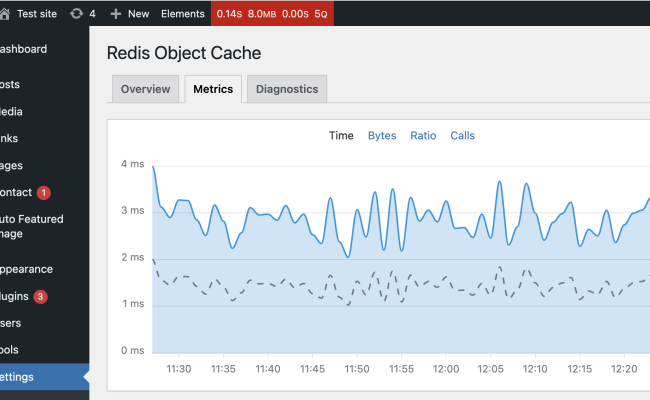Open Settings in the sidebar
The width and height of the screenshot is (650, 400).
click(44, 377)
